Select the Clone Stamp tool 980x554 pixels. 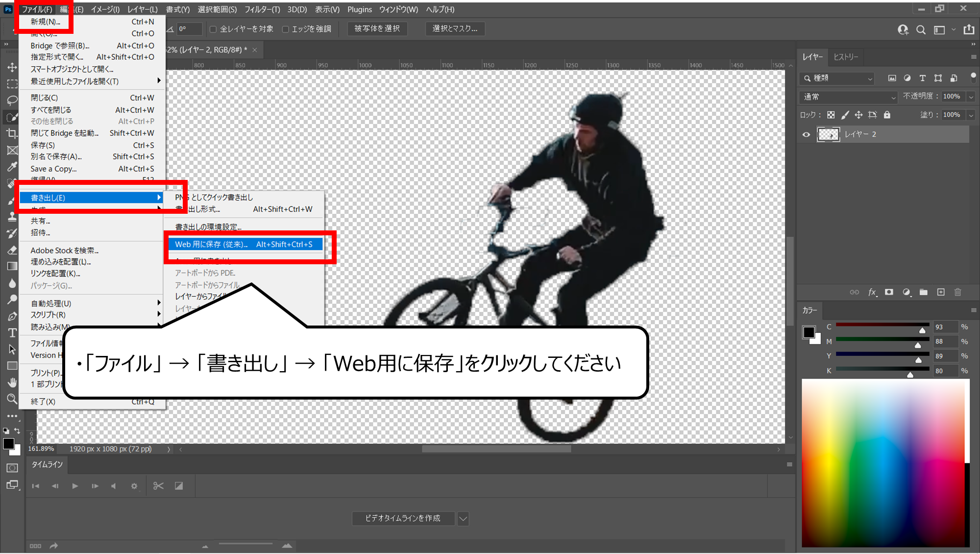click(x=12, y=217)
